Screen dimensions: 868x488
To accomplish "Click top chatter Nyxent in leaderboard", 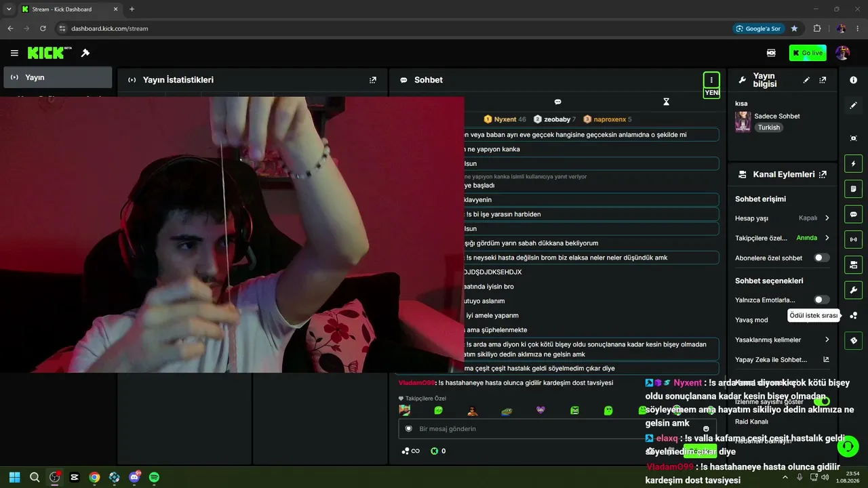I will click(505, 119).
